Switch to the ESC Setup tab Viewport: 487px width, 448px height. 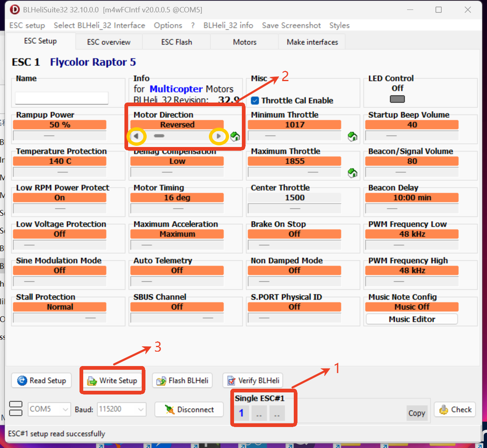[x=40, y=41]
